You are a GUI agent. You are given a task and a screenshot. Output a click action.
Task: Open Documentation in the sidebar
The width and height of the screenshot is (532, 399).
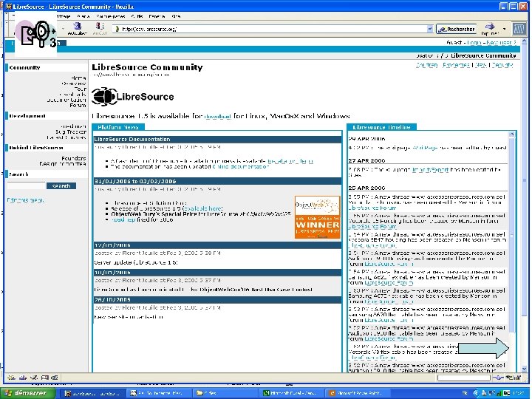pos(66,100)
